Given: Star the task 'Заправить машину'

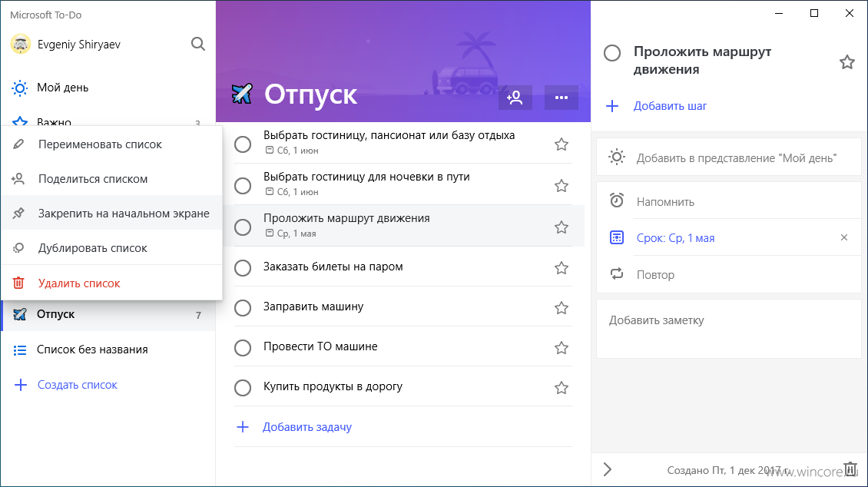Looking at the screenshot, I should point(562,308).
